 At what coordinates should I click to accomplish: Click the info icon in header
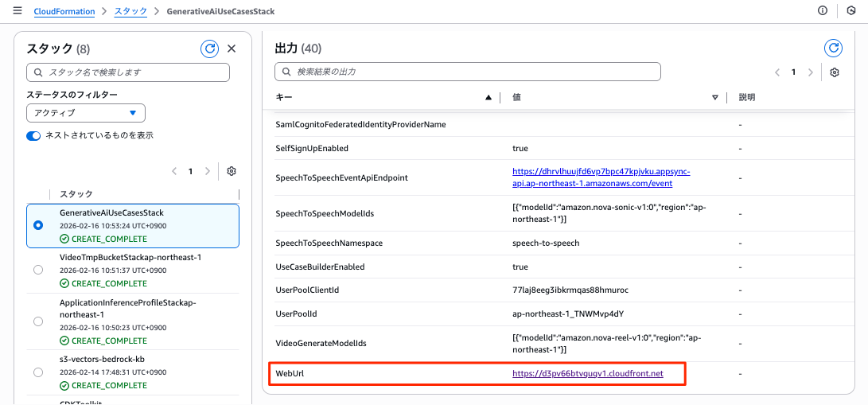[x=823, y=11]
